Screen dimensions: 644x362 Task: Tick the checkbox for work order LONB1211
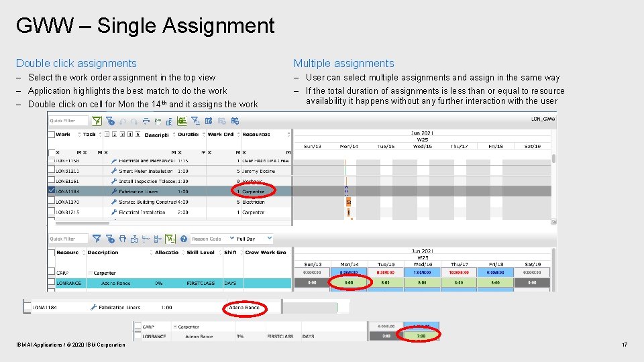pyautogui.click(x=52, y=170)
